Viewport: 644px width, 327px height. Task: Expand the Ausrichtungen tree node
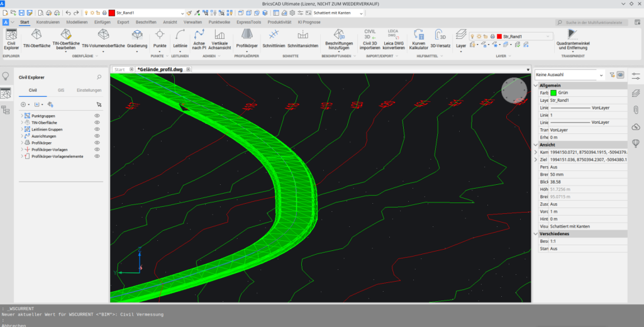pos(22,136)
